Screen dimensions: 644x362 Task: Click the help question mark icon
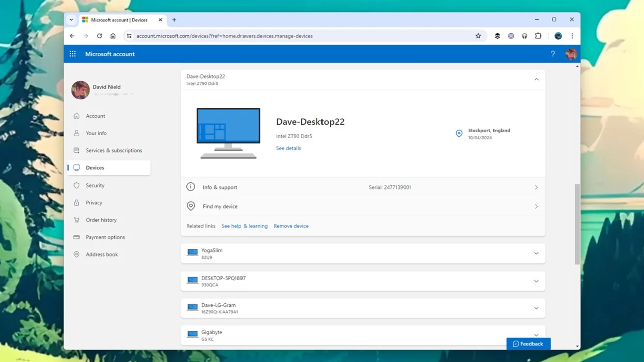pyautogui.click(x=553, y=54)
